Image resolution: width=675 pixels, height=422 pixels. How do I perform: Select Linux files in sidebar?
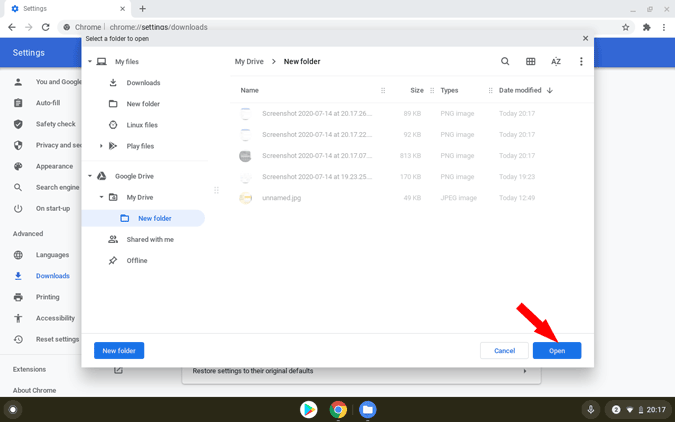coord(142,125)
